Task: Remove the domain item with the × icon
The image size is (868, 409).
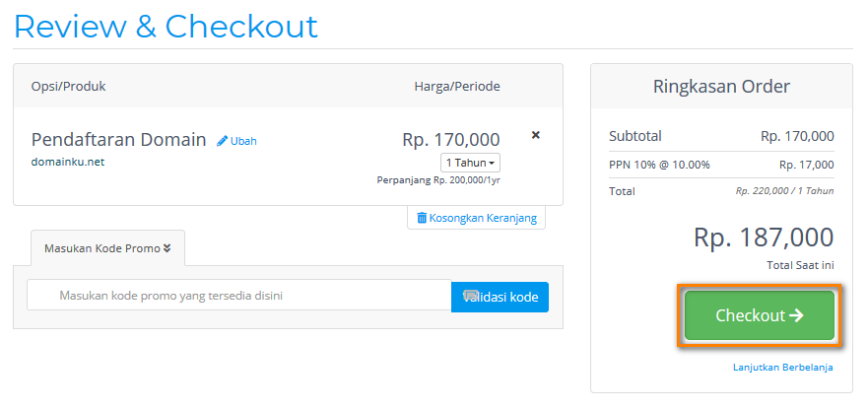Action: pyautogui.click(x=536, y=135)
